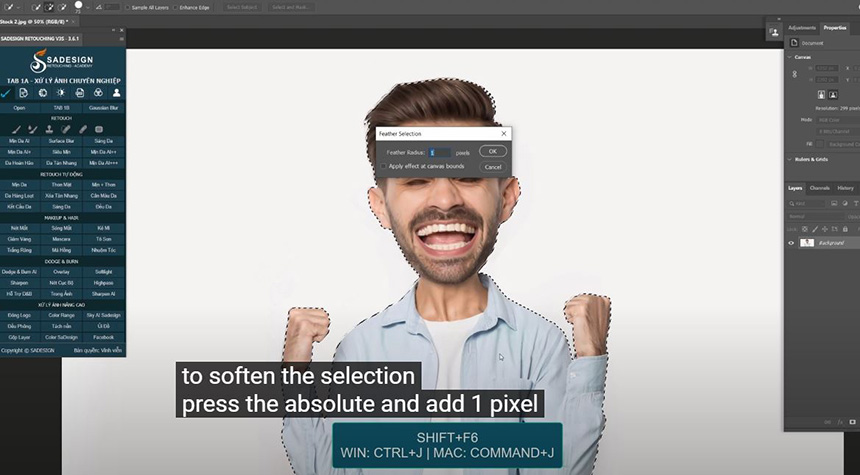Screen dimensions: 860x475
Task: Switch to the Channels tab
Action: tap(819, 188)
